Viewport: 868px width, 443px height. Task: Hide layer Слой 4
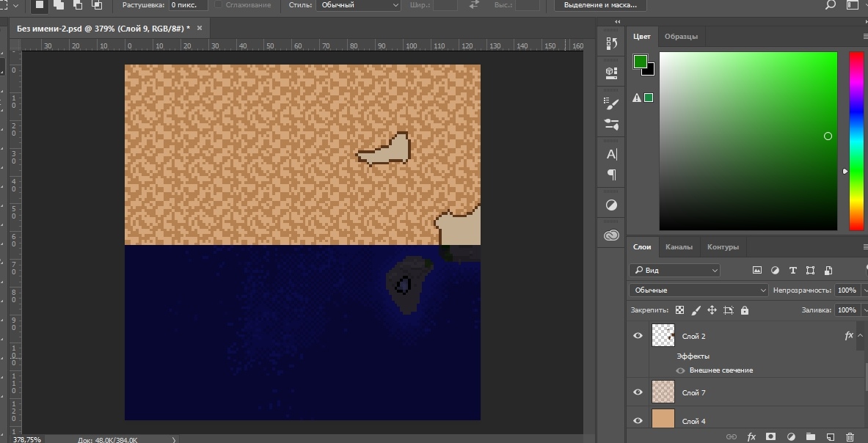(x=638, y=421)
